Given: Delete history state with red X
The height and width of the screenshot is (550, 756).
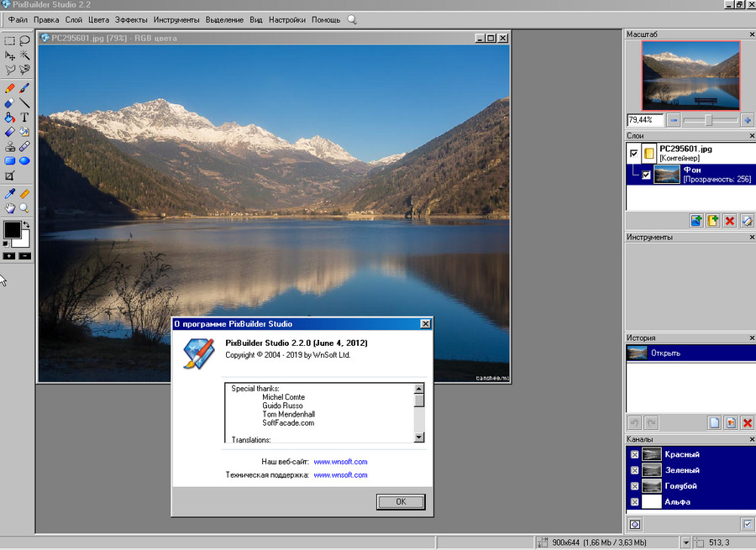Looking at the screenshot, I should (x=748, y=422).
